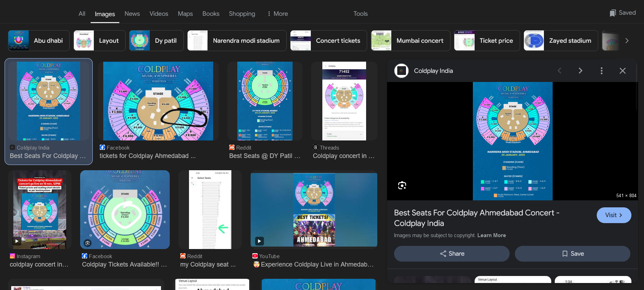644x290 pixels.
Task: Switch to the Shopping tab
Action: pyautogui.click(x=242, y=14)
